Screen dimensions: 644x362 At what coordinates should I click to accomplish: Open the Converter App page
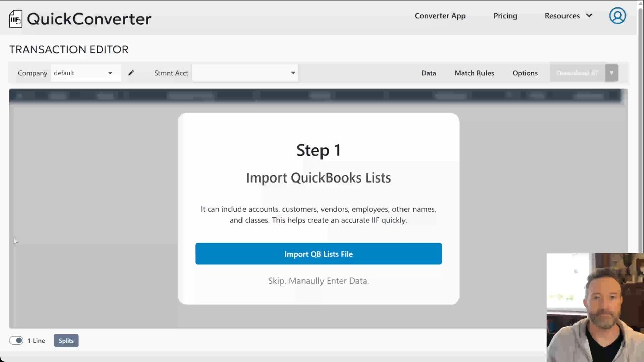pyautogui.click(x=440, y=16)
